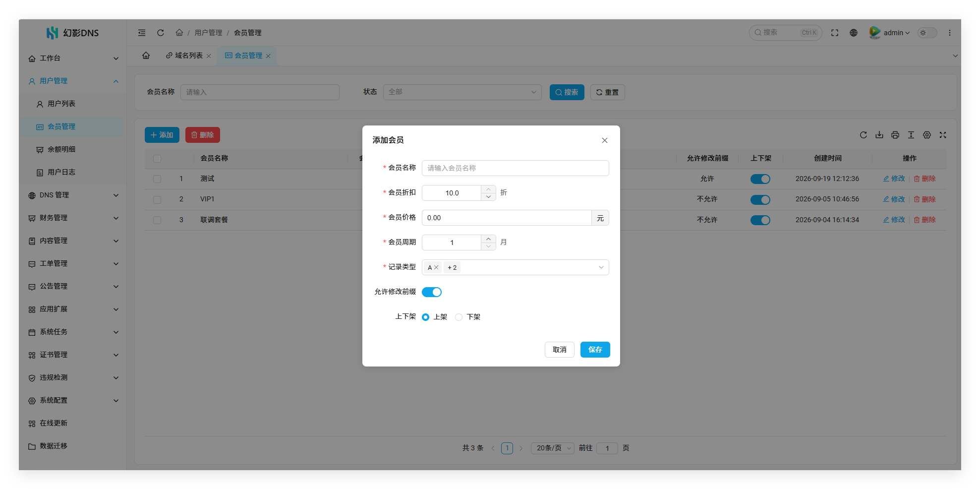Viewport: 980px width, 489px height.
Task: Open the tabs overflow chevron at right
Action: click(x=955, y=56)
